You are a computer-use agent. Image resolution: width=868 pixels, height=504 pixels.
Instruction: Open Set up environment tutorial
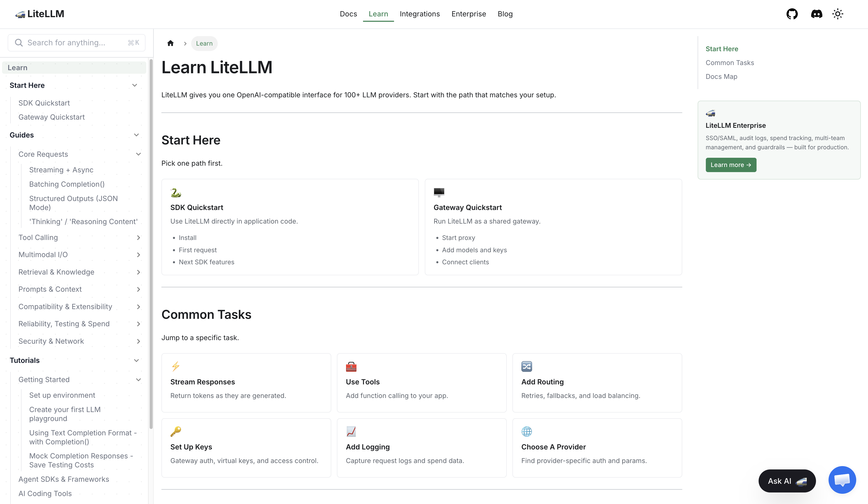62,395
